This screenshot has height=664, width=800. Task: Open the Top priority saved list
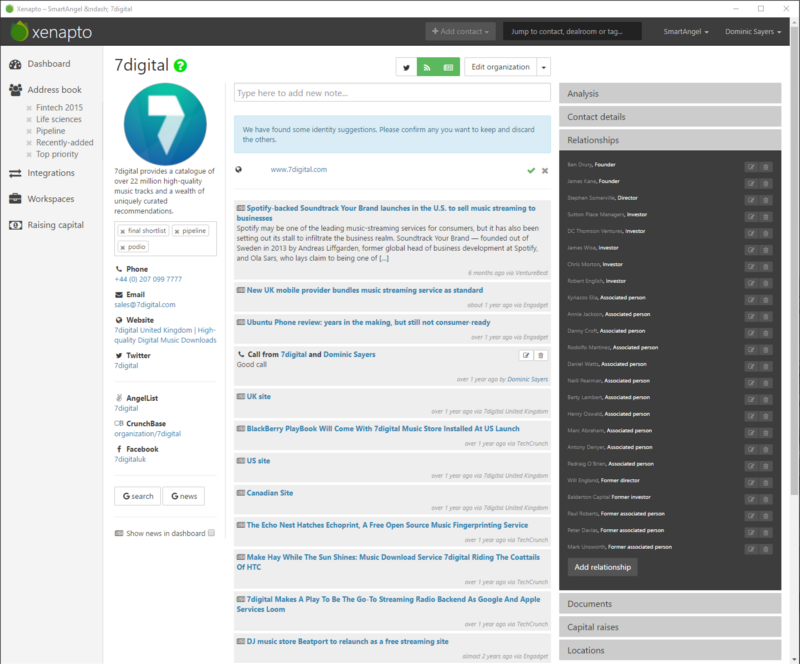pos(57,154)
